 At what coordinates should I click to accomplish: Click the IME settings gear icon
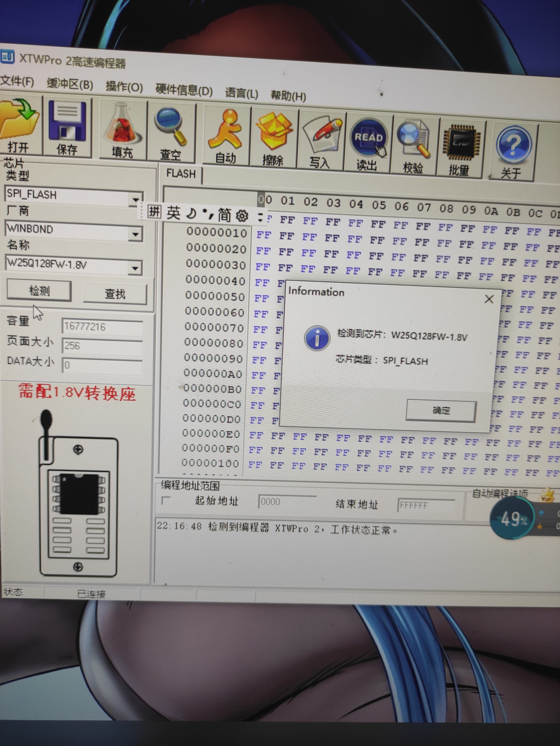pyautogui.click(x=242, y=216)
